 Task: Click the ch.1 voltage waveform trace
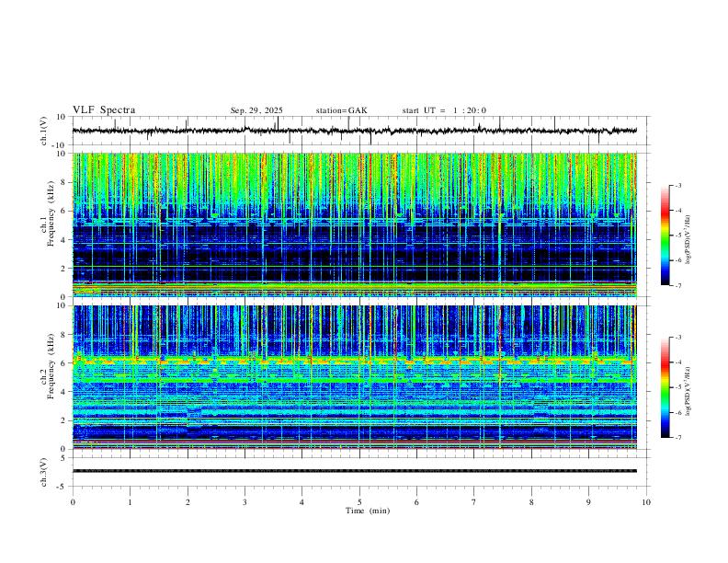(355, 131)
